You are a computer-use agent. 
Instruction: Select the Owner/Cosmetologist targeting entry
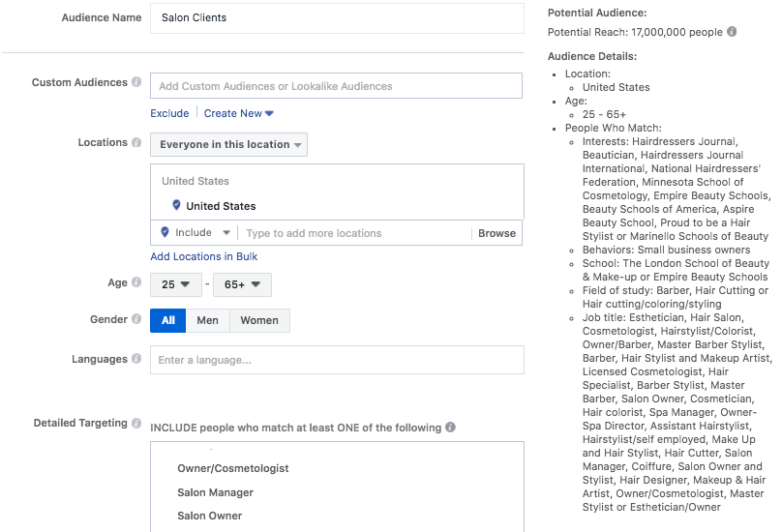click(x=233, y=468)
